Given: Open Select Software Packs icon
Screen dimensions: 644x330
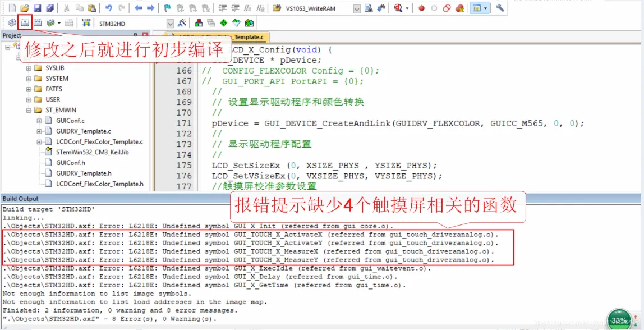Looking at the screenshot, I should 237,22.
